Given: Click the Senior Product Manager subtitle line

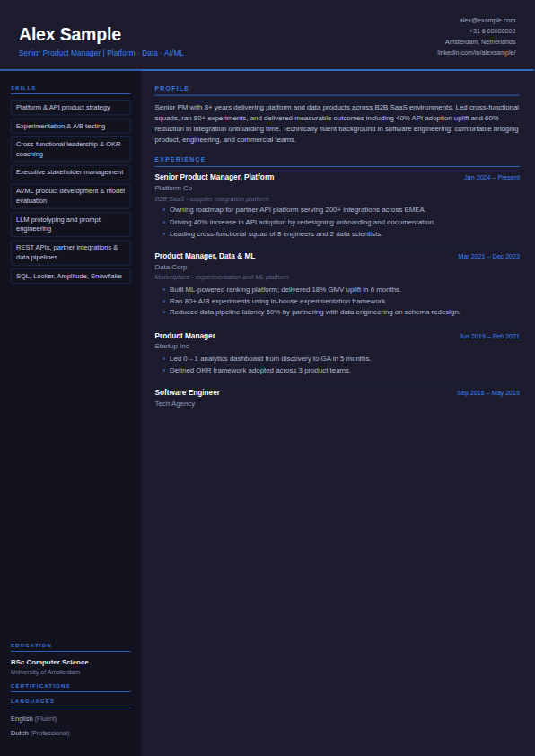Looking at the screenshot, I should pyautogui.click(x=101, y=53).
